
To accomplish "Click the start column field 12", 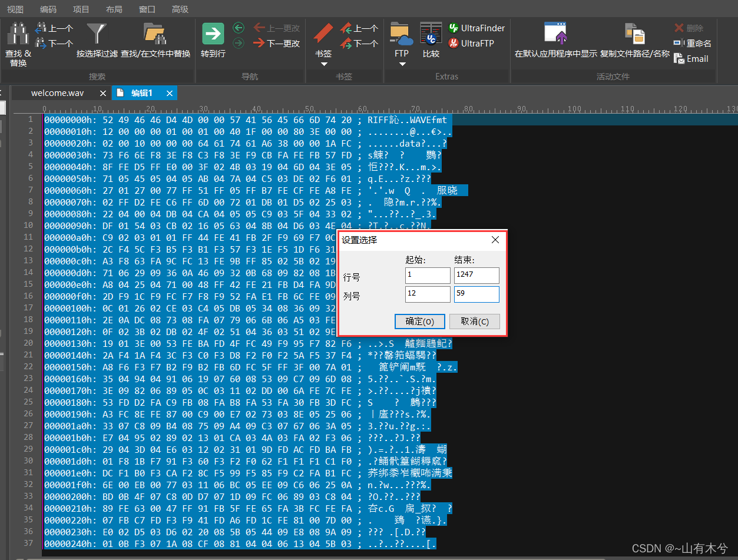I will point(428,294).
